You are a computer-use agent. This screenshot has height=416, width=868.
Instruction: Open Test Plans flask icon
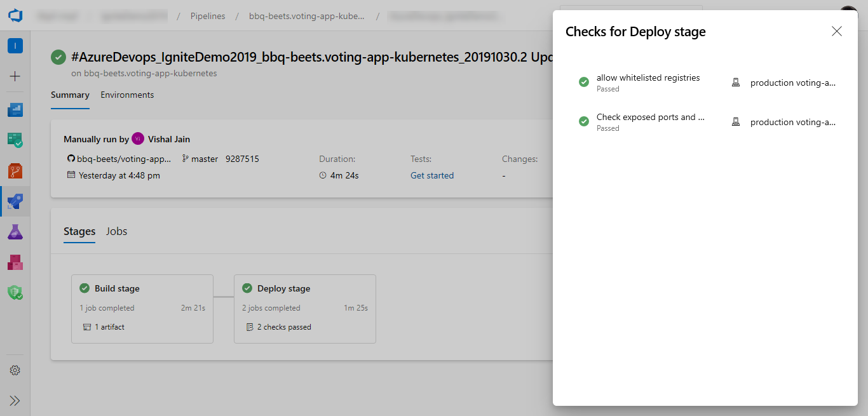pyautogui.click(x=15, y=232)
